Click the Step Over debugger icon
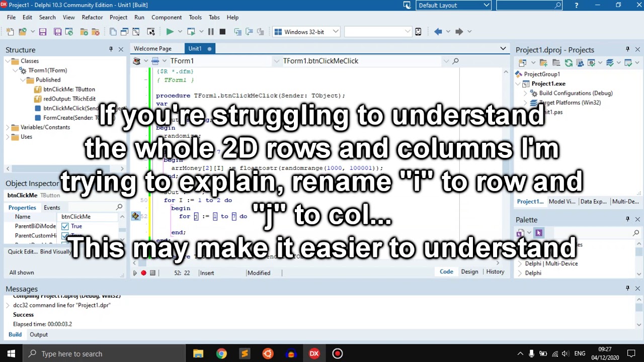The width and height of the screenshot is (644, 362). pos(248,32)
